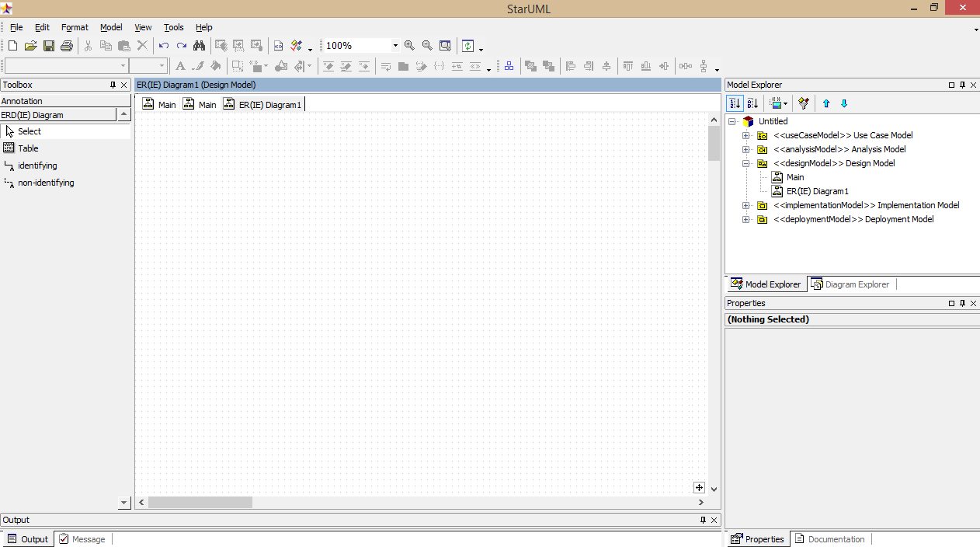The image size is (980, 547).
Task: Click the fill color bucket icon
Action: pos(216,67)
